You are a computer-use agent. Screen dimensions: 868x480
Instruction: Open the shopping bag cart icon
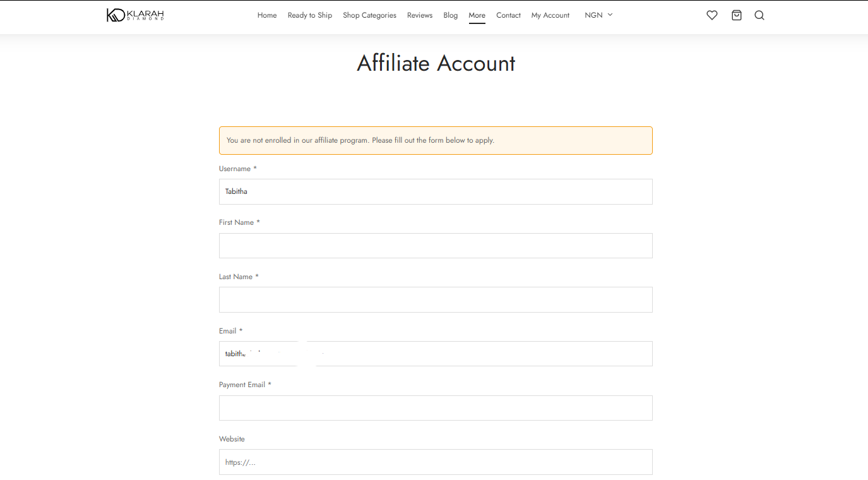(736, 15)
